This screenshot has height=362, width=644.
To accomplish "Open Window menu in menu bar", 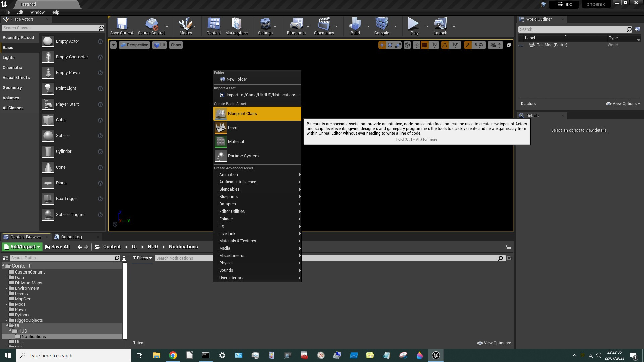I will click(37, 12).
